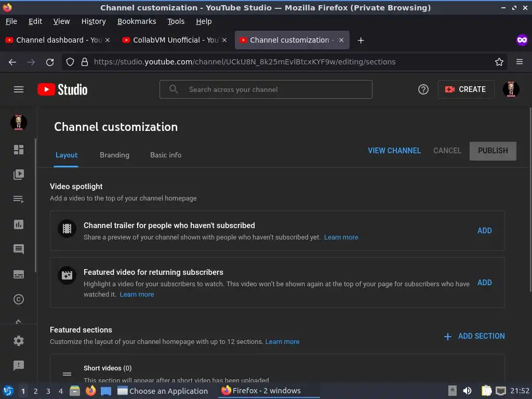Open a new Firefox tab
The image size is (532, 399).
tap(361, 41)
